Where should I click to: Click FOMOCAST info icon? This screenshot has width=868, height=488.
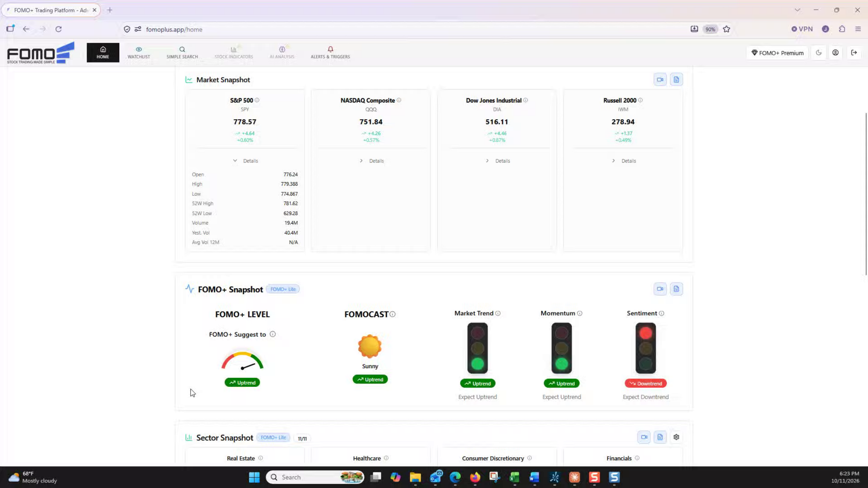click(393, 314)
